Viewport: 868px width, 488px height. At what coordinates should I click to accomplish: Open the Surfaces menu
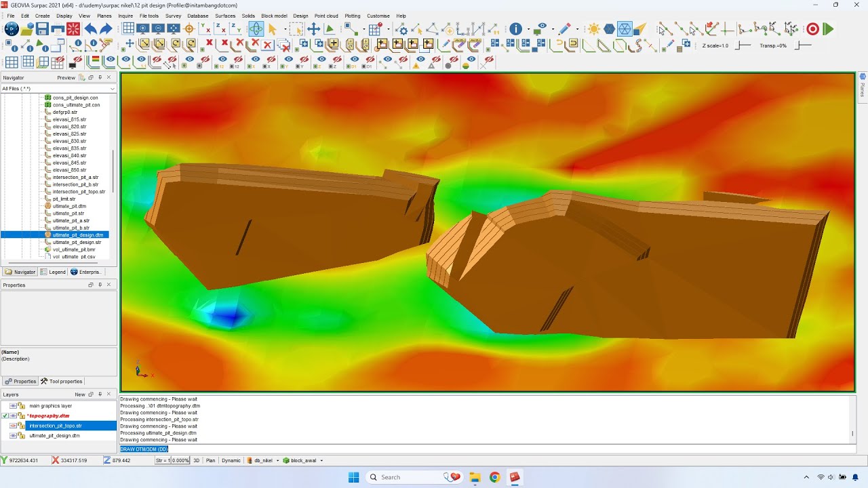click(x=225, y=16)
